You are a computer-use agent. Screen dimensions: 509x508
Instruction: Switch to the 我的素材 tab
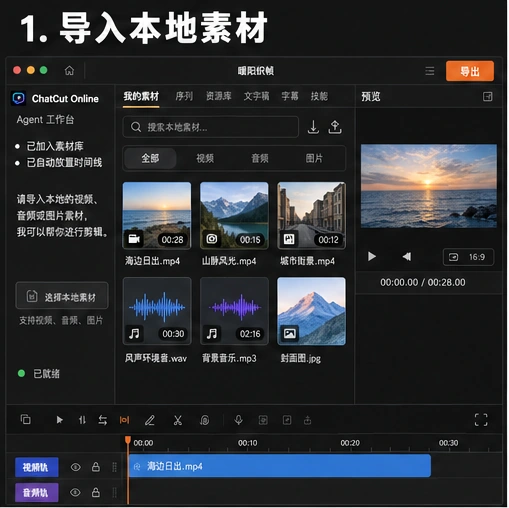(141, 96)
